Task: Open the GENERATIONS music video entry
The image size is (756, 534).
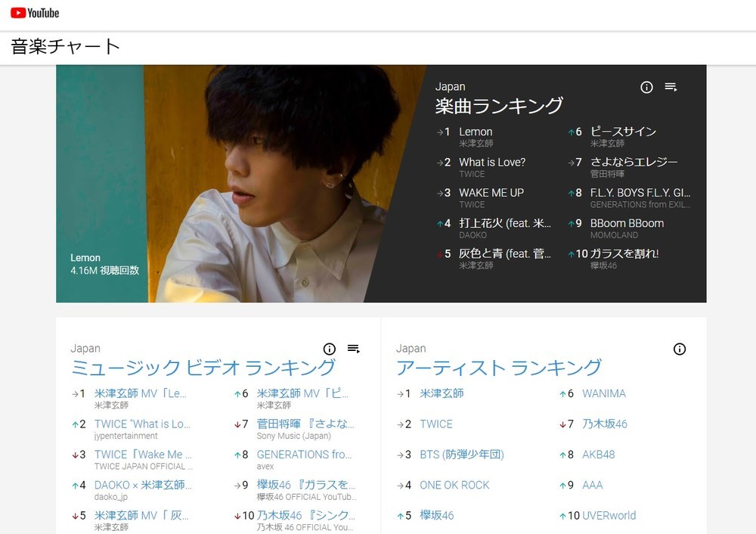Action: click(x=304, y=455)
